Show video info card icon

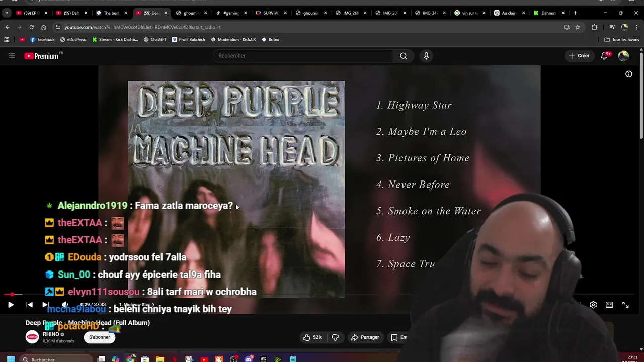[x=629, y=74]
